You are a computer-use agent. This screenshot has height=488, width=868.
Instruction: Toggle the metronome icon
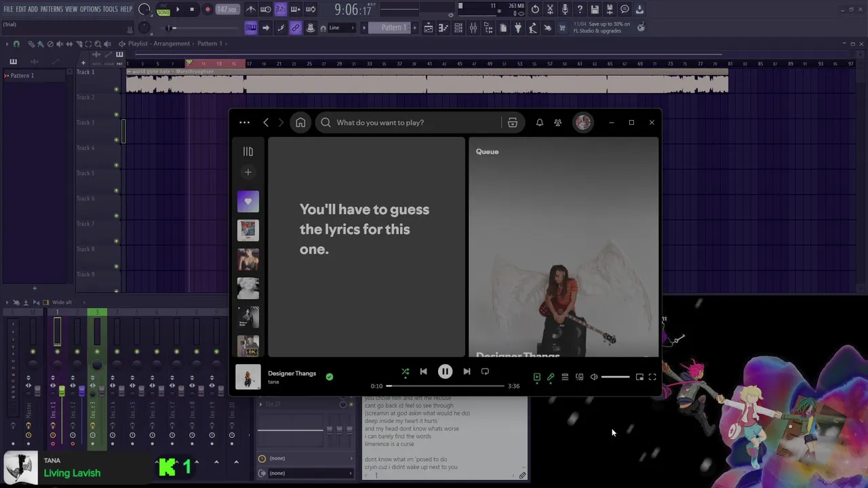[251, 9]
